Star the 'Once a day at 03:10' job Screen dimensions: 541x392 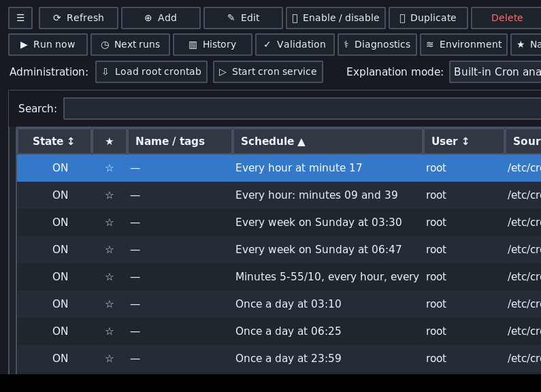[x=110, y=304]
